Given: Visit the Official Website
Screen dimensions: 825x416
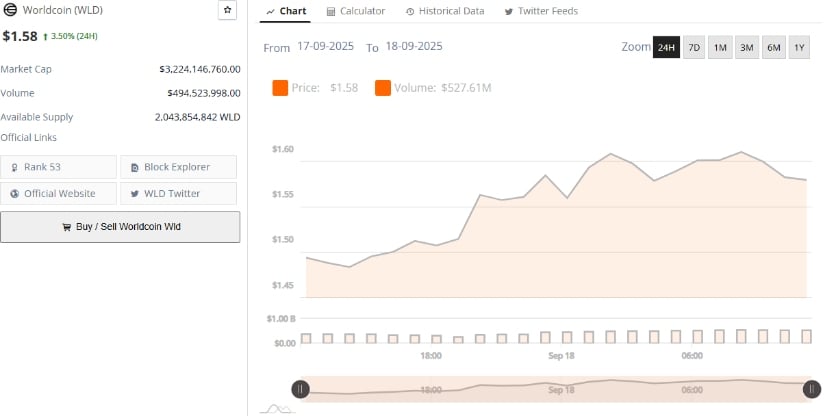Looking at the screenshot, I should [x=58, y=194].
